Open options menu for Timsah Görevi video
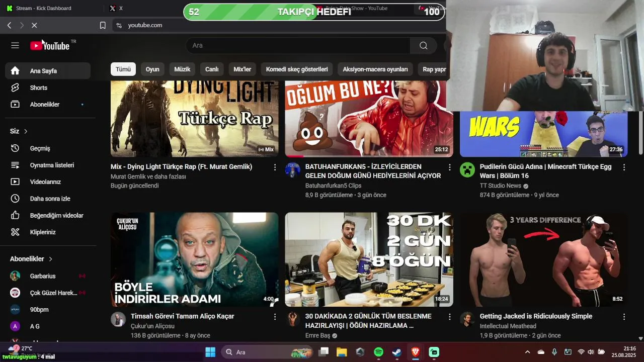The height and width of the screenshot is (362, 644). coord(275,317)
